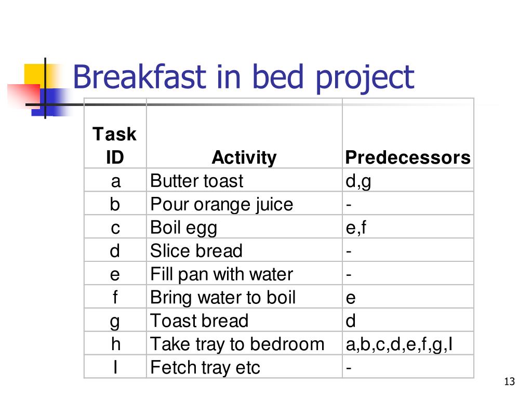
Task: Select the 'Pour orange juice' cell
Action: tap(244, 204)
